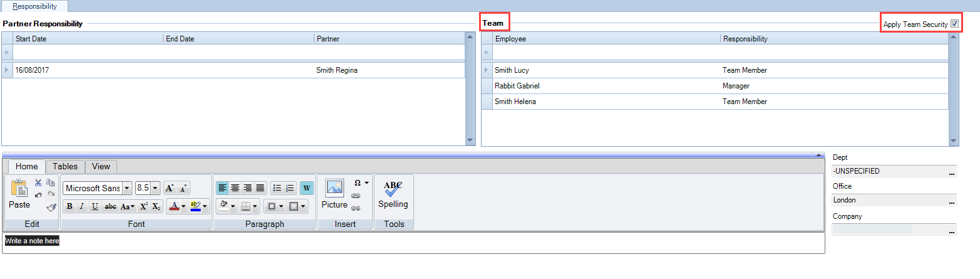The image size is (980, 279).
Task: Select the Smith Lucy team row
Action: (x=714, y=70)
